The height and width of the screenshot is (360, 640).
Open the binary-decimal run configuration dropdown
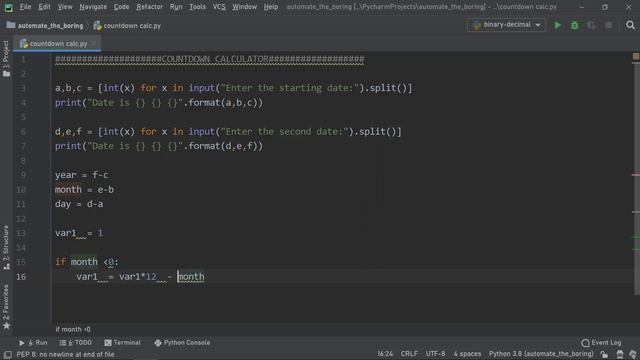506,25
